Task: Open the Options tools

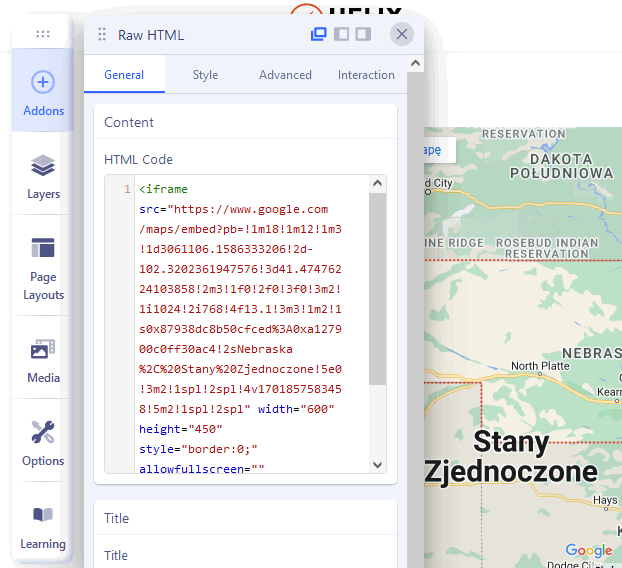Action: point(43,443)
